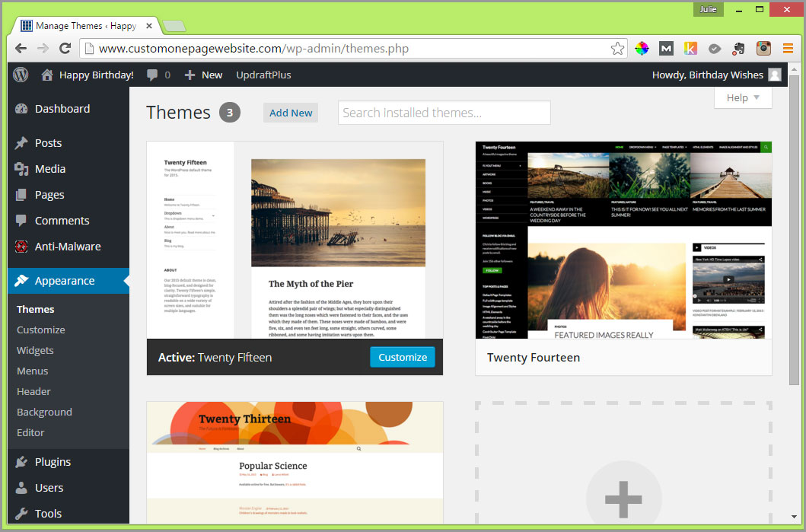
Task: Open the Chrome hamburger menu
Action: click(788, 48)
